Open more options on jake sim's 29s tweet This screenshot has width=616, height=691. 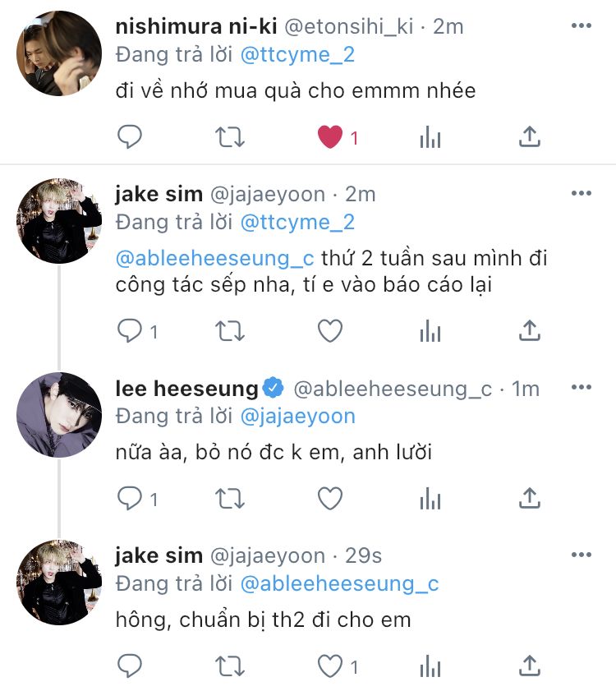click(x=582, y=555)
